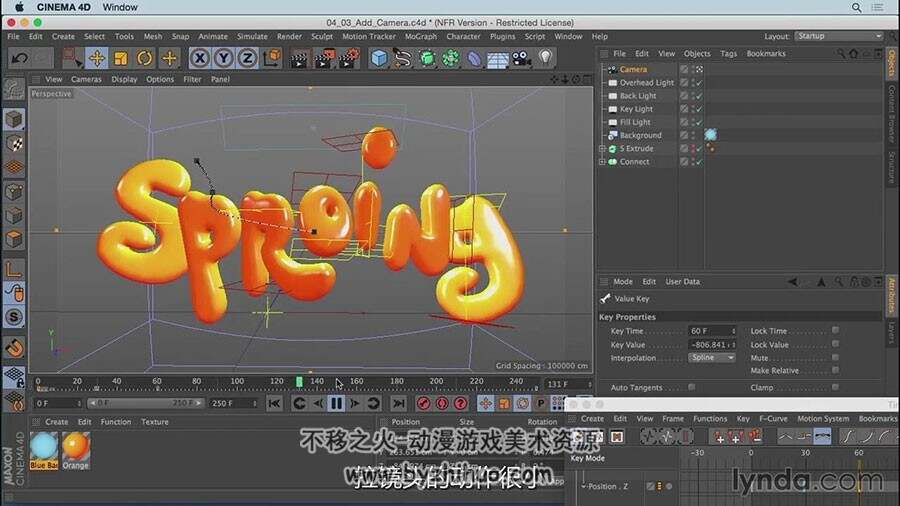This screenshot has height=506, width=900.
Task: Open Spotlight search in the menu bar
Action: (x=856, y=7)
